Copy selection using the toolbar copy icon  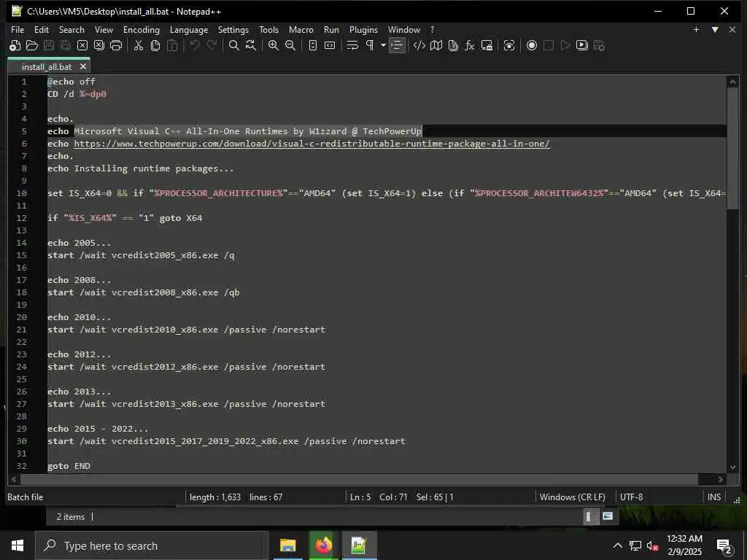(x=155, y=46)
